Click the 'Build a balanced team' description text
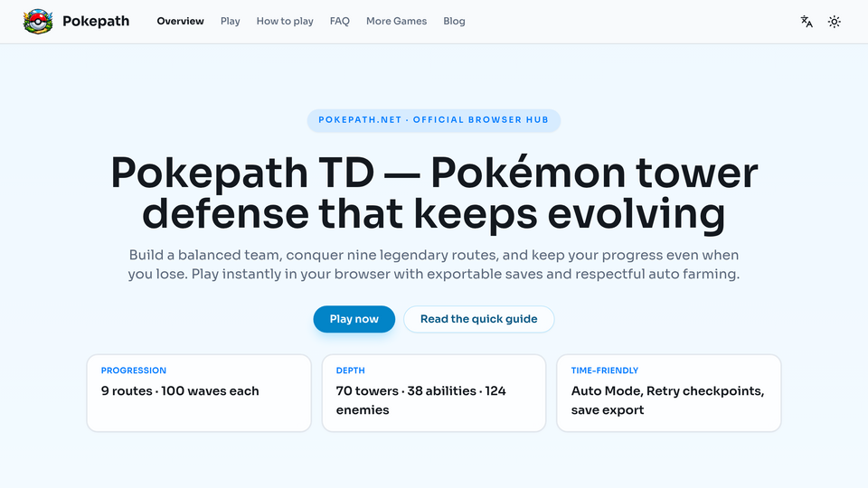The width and height of the screenshot is (868, 488). pyautogui.click(x=434, y=265)
